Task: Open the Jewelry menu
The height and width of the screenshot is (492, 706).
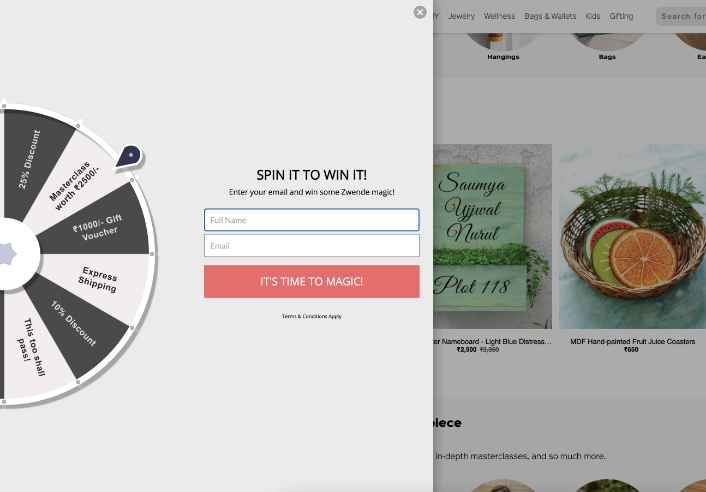Action: pyautogui.click(x=462, y=16)
